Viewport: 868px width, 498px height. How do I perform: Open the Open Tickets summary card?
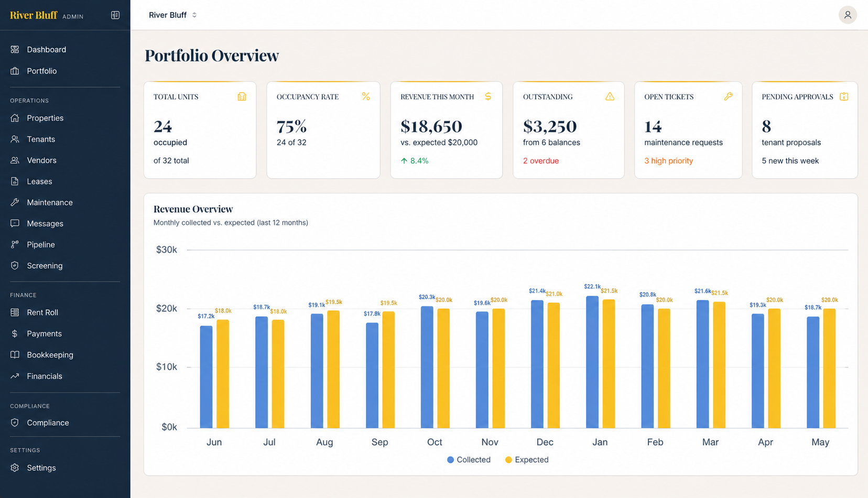click(688, 130)
